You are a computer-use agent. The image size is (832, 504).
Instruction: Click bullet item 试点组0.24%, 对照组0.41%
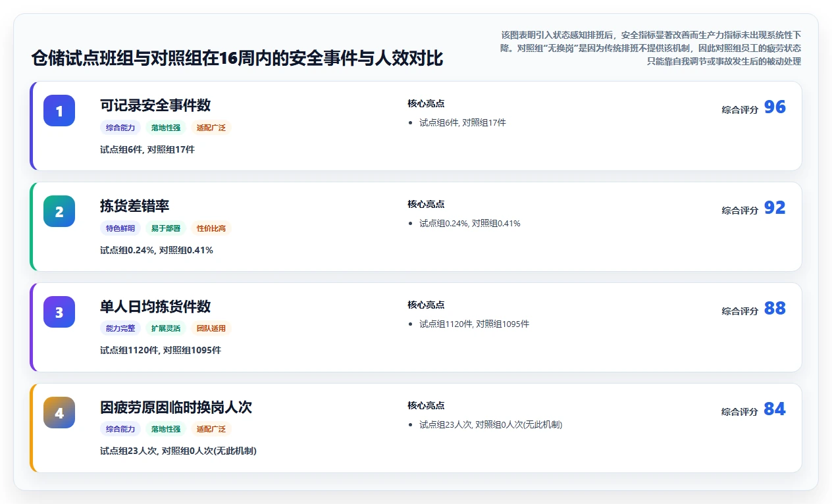click(470, 223)
